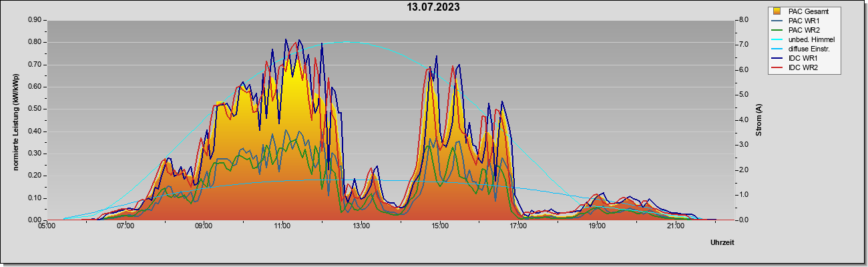Click the Strom (A) axis title
This screenshot has height=267, width=868.
[759, 120]
